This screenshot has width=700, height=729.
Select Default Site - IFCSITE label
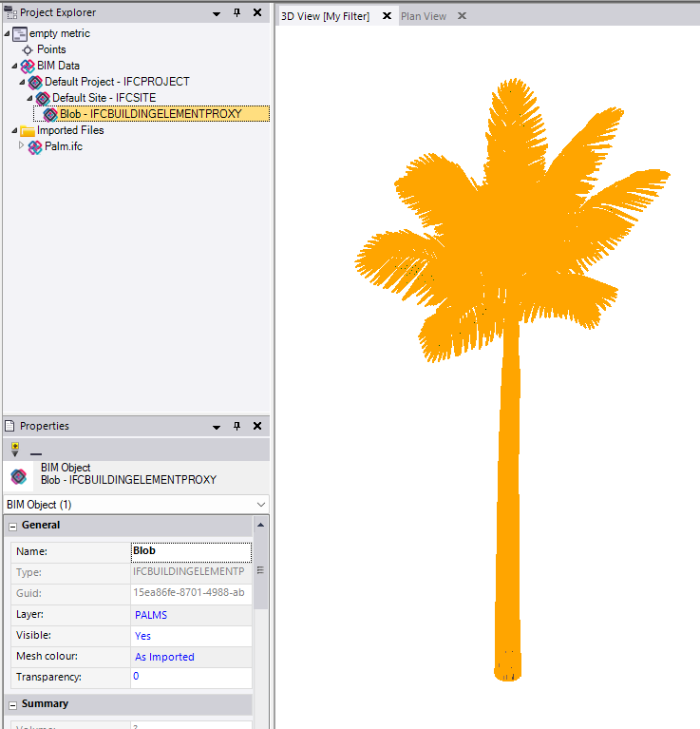tap(104, 98)
